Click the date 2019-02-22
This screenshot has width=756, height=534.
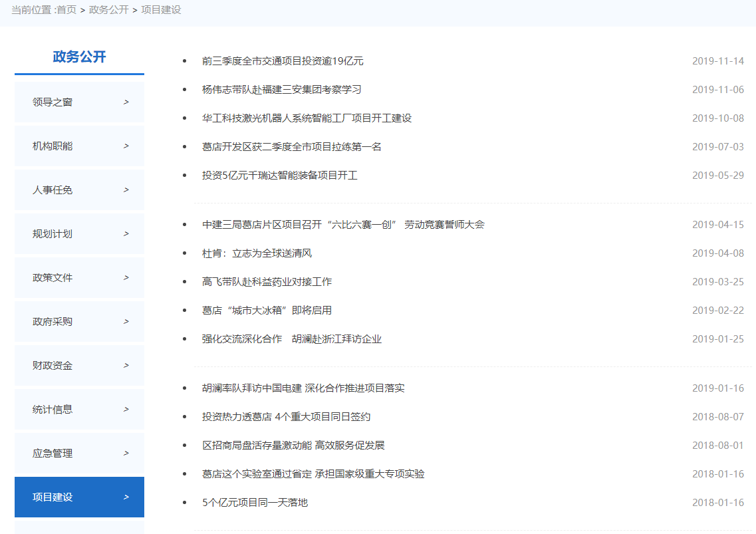point(718,310)
